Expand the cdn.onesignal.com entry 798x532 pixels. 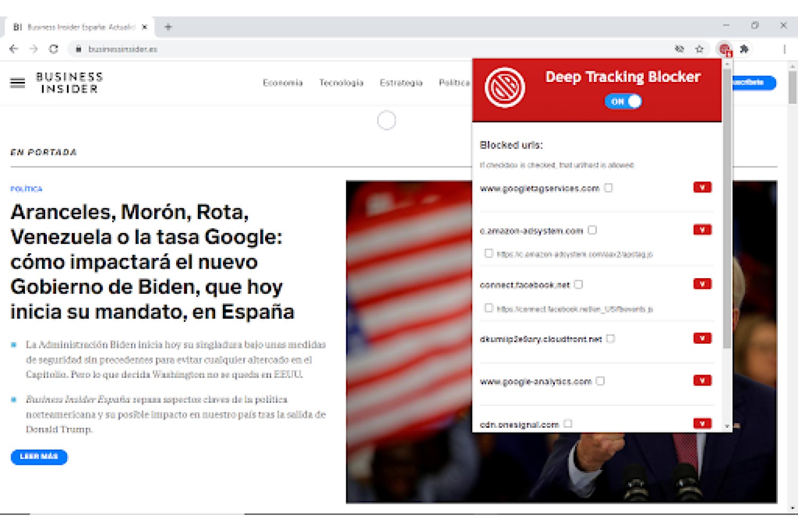click(702, 423)
